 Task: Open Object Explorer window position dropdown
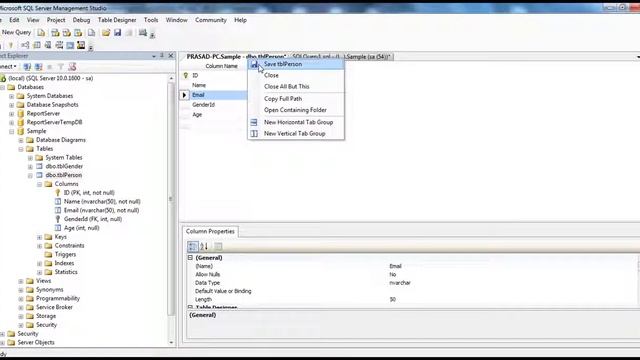154,56
